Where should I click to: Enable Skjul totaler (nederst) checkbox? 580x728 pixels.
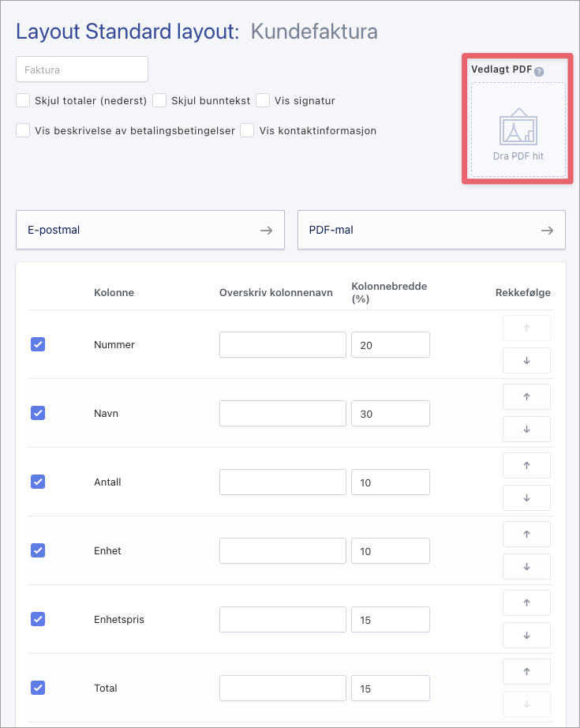tap(23, 100)
